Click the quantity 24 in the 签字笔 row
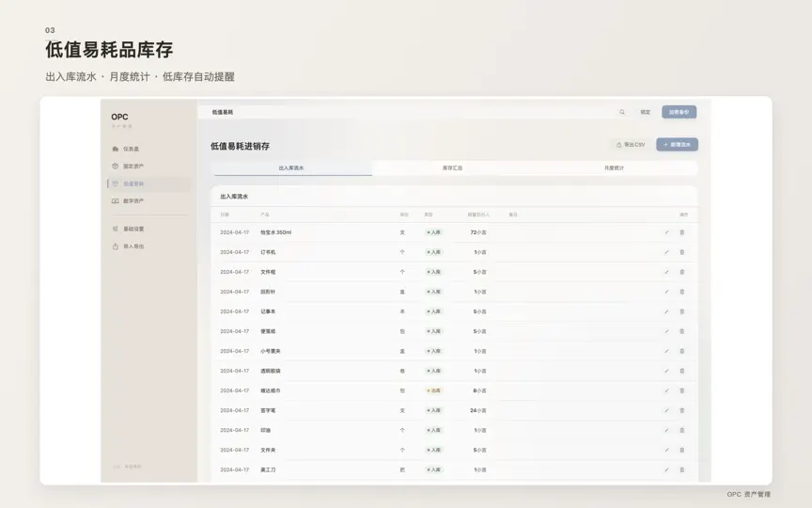 pyautogui.click(x=474, y=410)
